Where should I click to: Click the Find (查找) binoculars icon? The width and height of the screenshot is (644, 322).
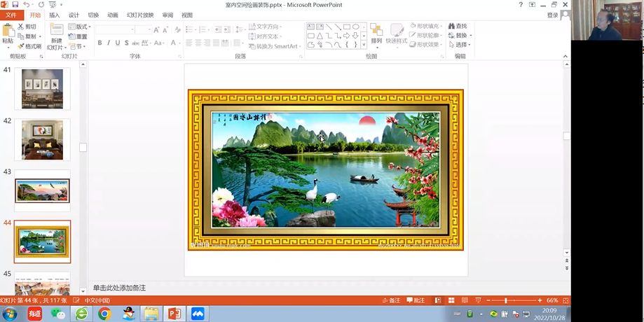click(x=451, y=27)
